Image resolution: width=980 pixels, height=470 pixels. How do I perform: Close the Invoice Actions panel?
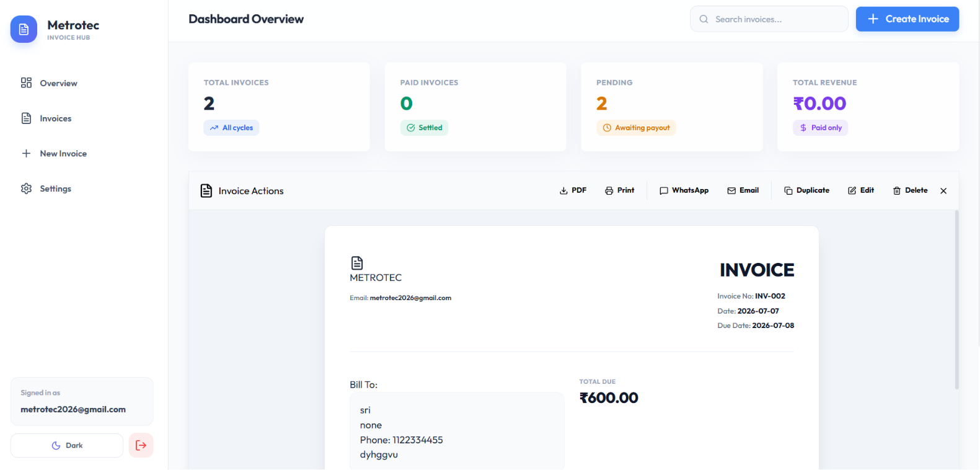(943, 191)
